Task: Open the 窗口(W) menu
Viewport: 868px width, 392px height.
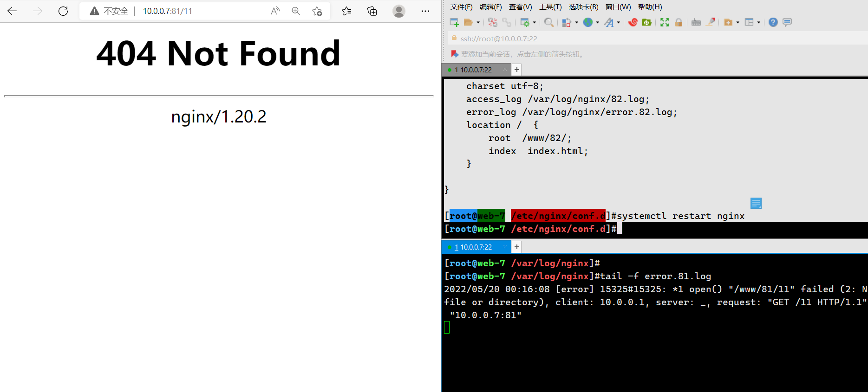Action: (x=618, y=7)
